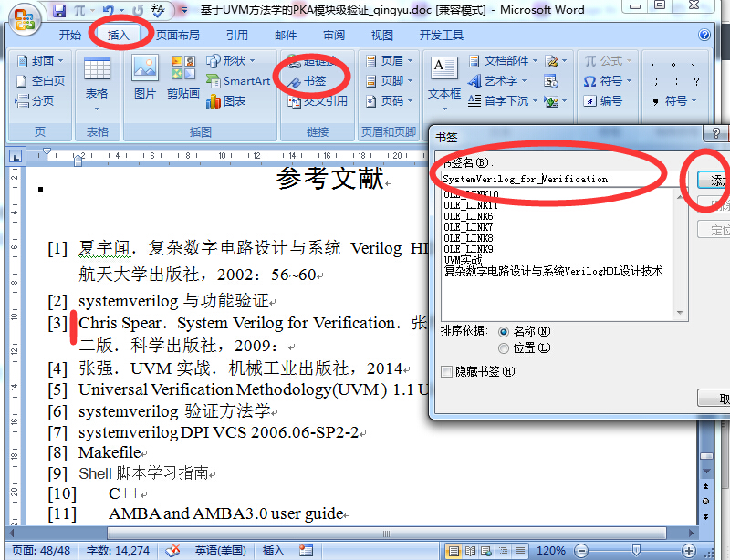Select the 复杂数字电路设计 bookmark entry
Image resolution: width=730 pixels, height=560 pixels.
click(553, 272)
